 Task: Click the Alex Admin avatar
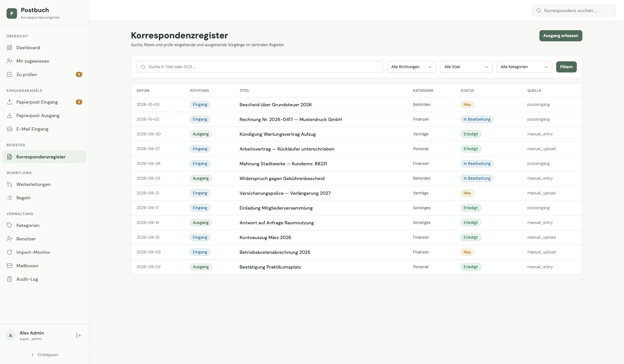point(10,335)
